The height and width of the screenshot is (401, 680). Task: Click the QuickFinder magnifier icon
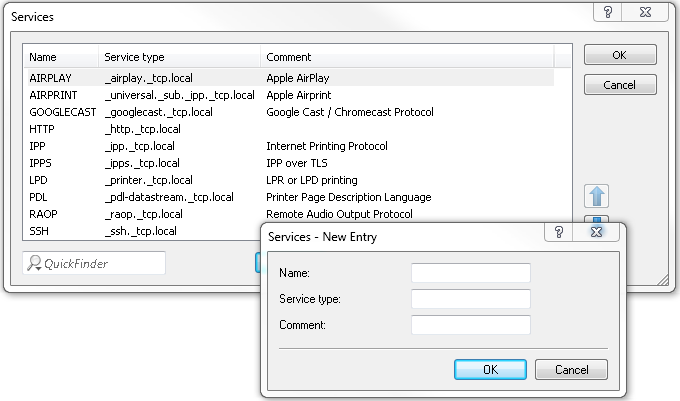pyautogui.click(x=34, y=263)
